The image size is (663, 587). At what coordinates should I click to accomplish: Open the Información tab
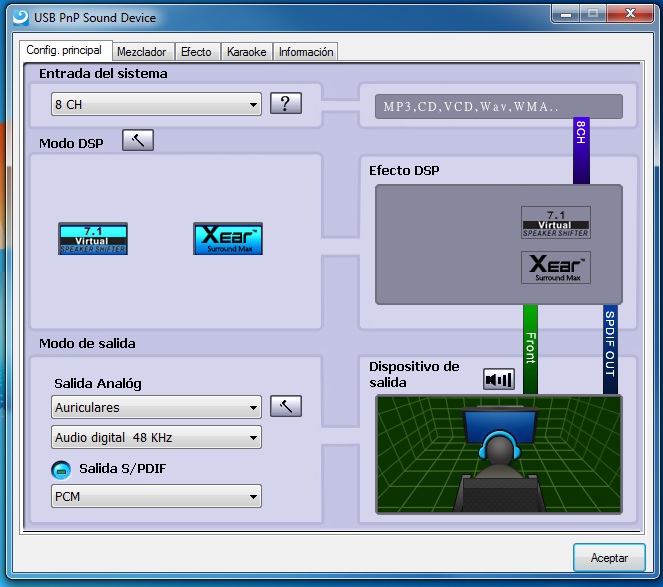tap(306, 52)
